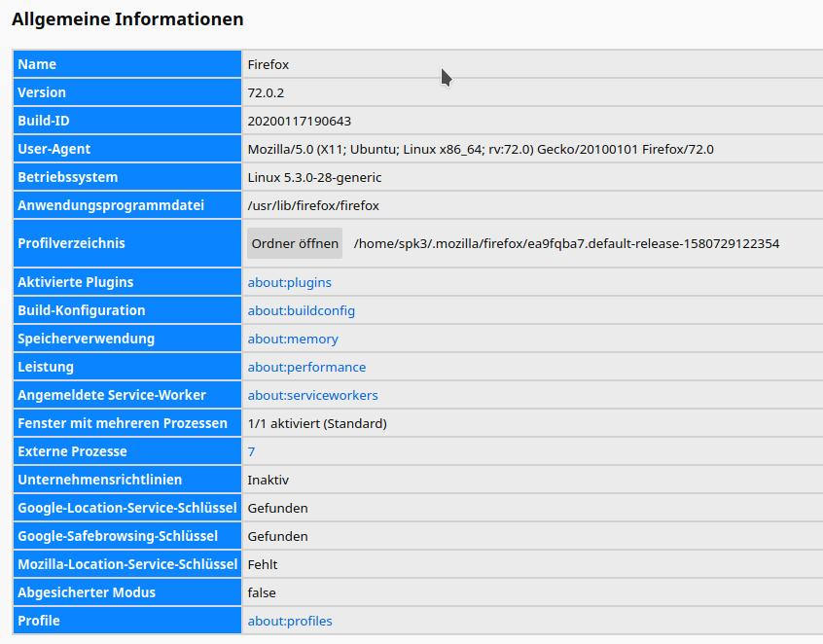The image size is (823, 644).
Task: Select the 'Aktivierte Plugins' row header
Action: (x=127, y=282)
